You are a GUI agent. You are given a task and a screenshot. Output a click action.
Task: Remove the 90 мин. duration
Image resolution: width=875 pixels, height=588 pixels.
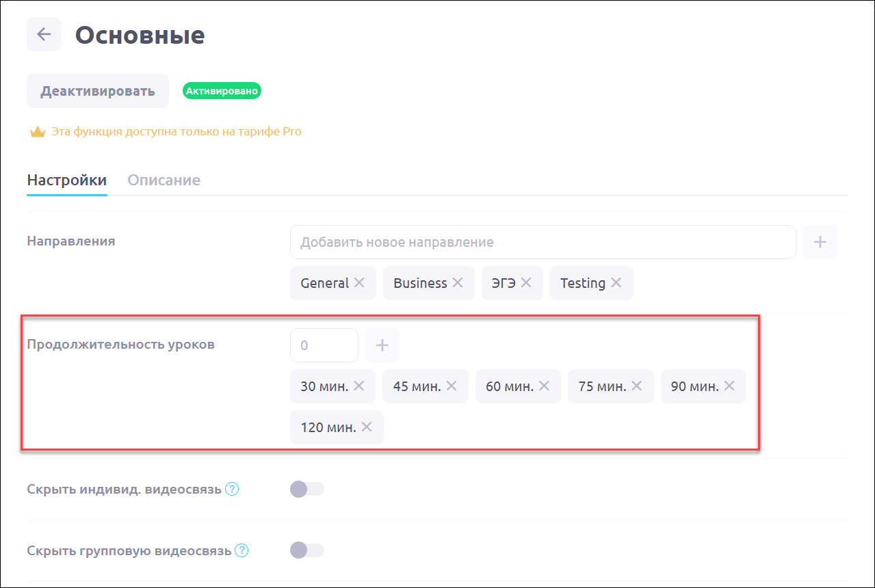[x=729, y=386]
